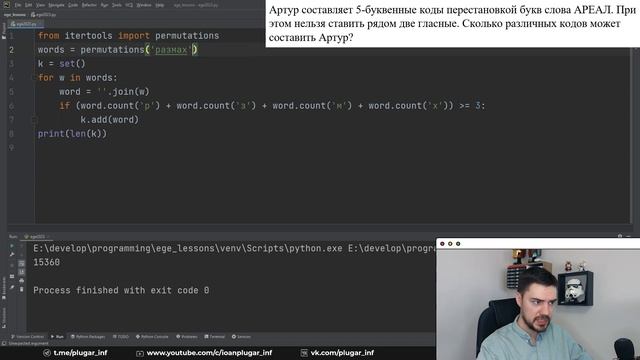This screenshot has width=640, height=360.
Task: Switch to the Run tool window tab
Action: coord(57,337)
